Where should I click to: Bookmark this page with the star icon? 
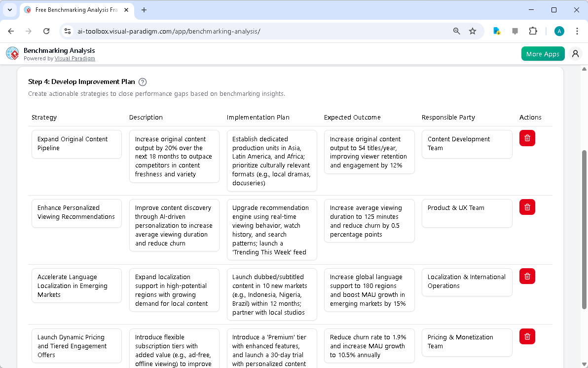click(473, 31)
